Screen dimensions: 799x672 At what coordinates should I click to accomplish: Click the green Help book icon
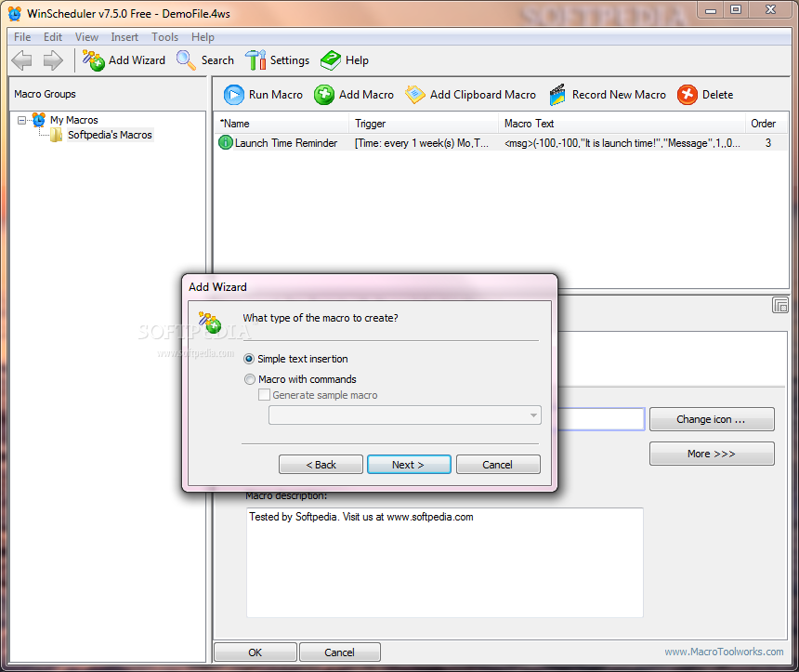pos(331,60)
